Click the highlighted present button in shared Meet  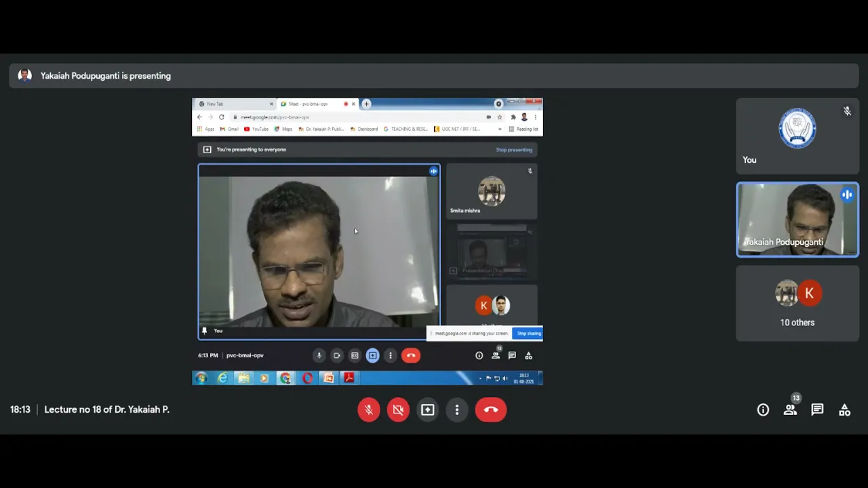click(372, 355)
